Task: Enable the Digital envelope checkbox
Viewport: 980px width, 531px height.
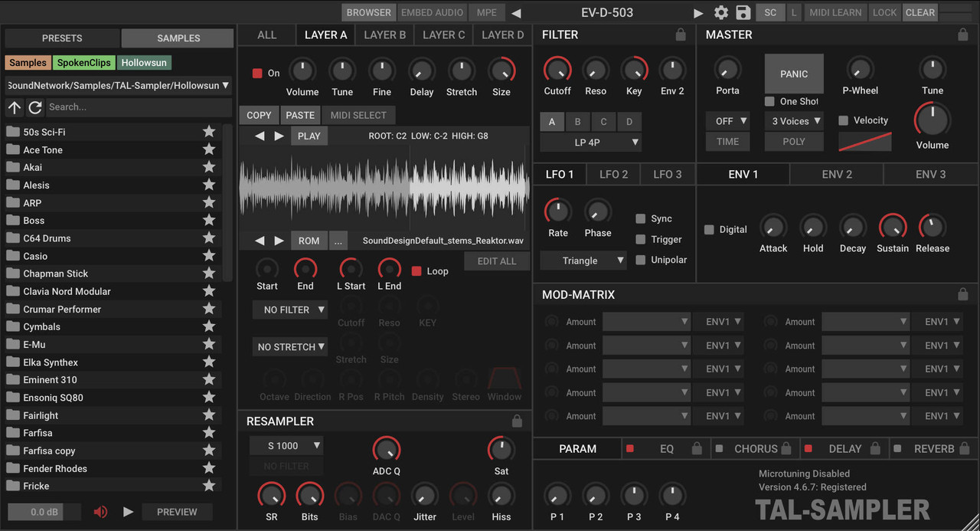Action: (709, 229)
